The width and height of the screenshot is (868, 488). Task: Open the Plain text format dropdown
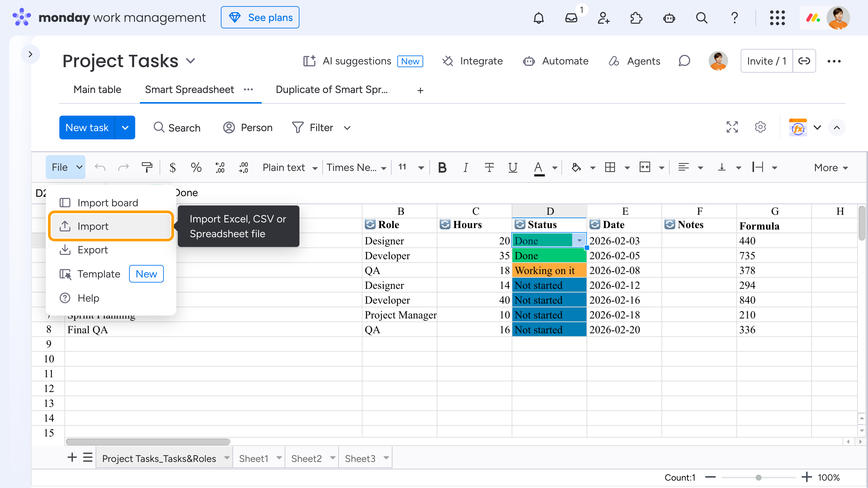click(290, 168)
